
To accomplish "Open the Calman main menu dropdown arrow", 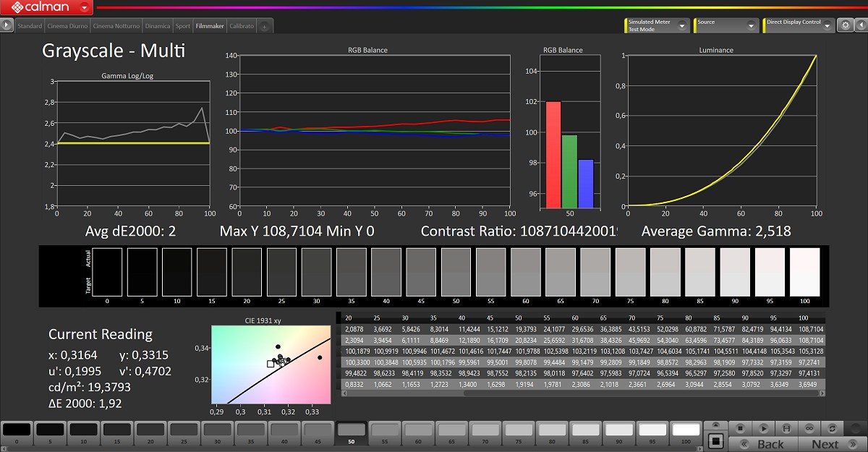I will click(x=85, y=8).
